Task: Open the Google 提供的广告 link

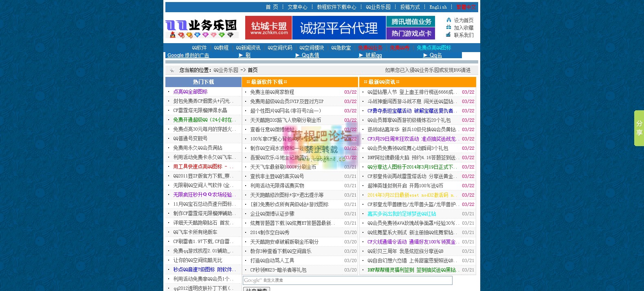Action: pyautogui.click(x=188, y=55)
